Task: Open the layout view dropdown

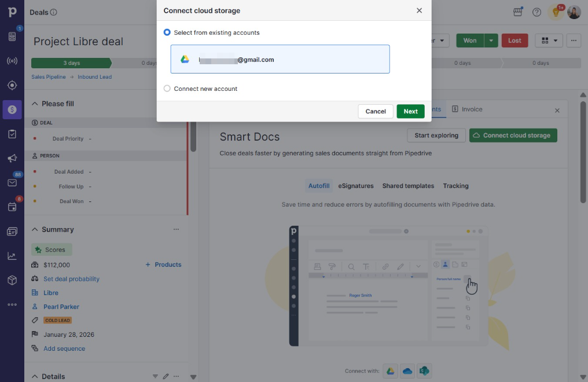Action: click(x=549, y=41)
